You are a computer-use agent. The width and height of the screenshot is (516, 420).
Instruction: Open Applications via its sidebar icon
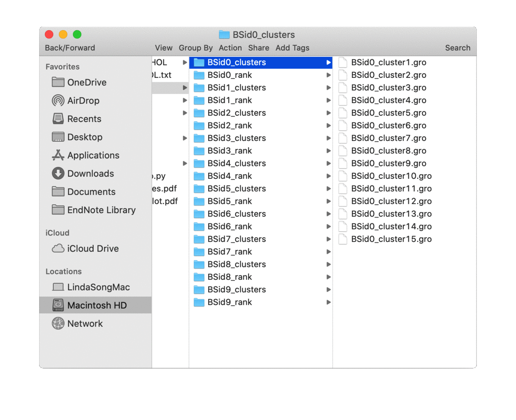click(x=58, y=155)
